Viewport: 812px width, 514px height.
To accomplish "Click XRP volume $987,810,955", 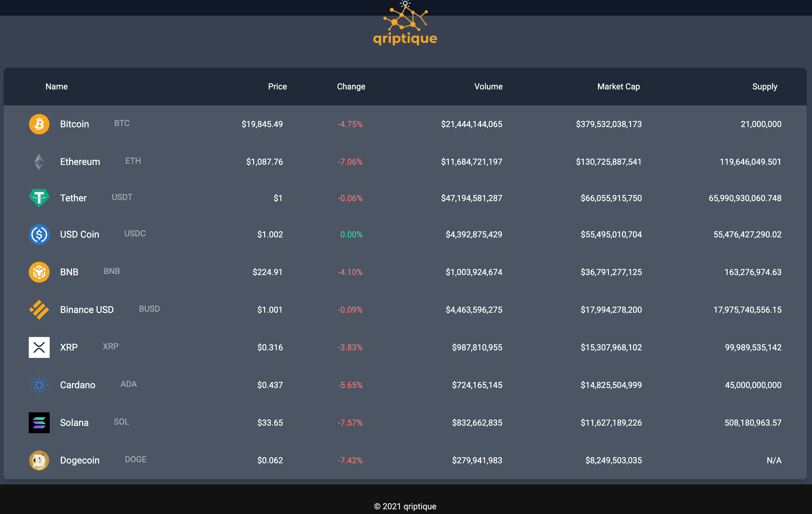I will [x=477, y=347].
